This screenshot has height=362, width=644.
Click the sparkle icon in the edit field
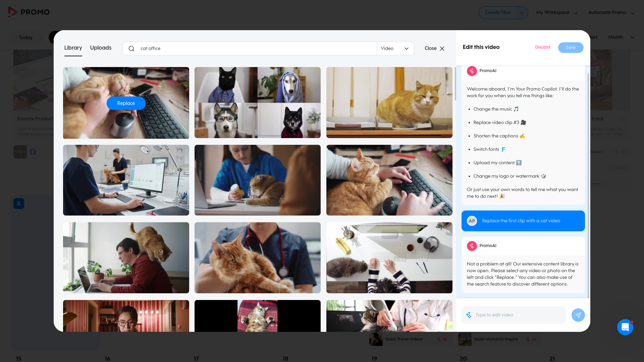469,315
